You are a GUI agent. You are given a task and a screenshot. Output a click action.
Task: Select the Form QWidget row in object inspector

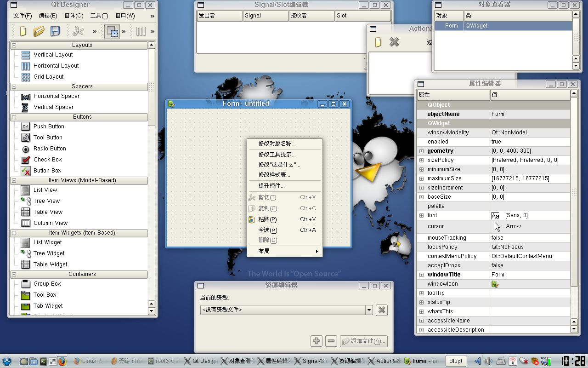tap(503, 26)
